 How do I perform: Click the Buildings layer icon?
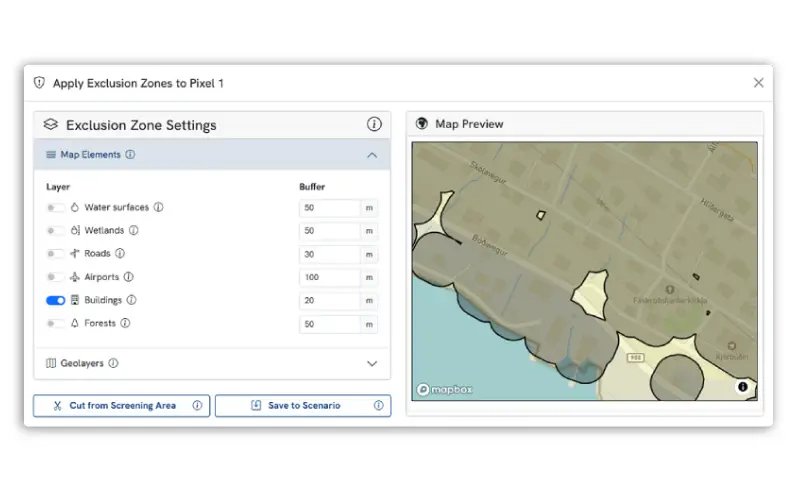(75, 300)
